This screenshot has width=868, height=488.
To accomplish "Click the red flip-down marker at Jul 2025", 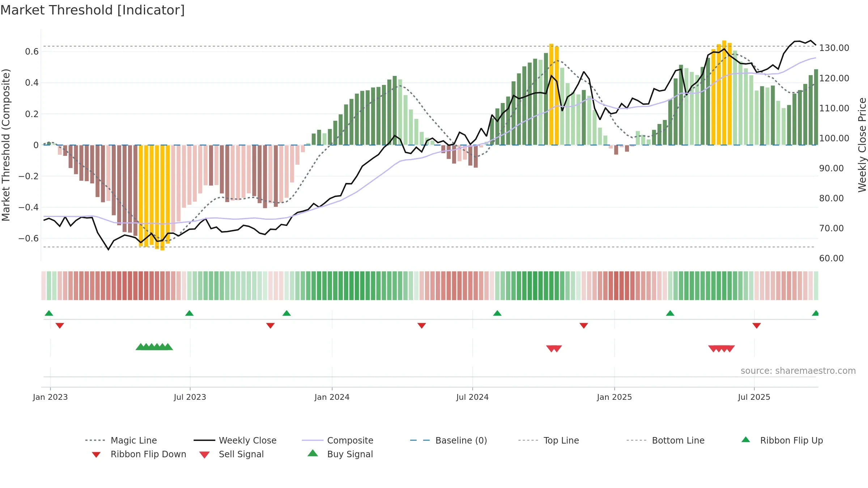I will pyautogui.click(x=757, y=326).
